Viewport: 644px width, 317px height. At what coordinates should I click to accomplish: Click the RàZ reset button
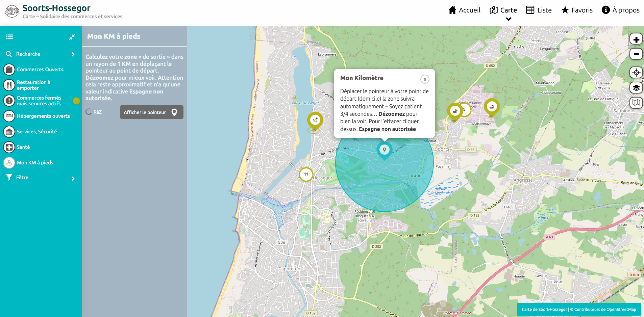tap(94, 112)
